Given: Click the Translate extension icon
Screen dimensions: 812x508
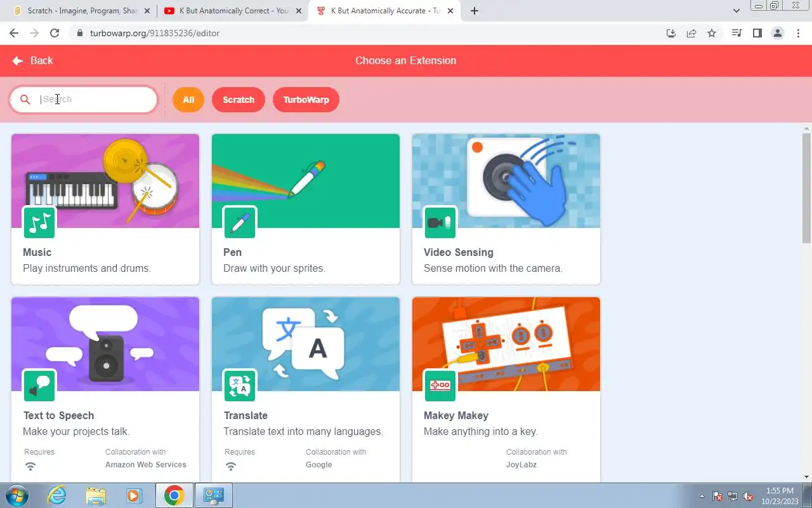Looking at the screenshot, I should [240, 385].
